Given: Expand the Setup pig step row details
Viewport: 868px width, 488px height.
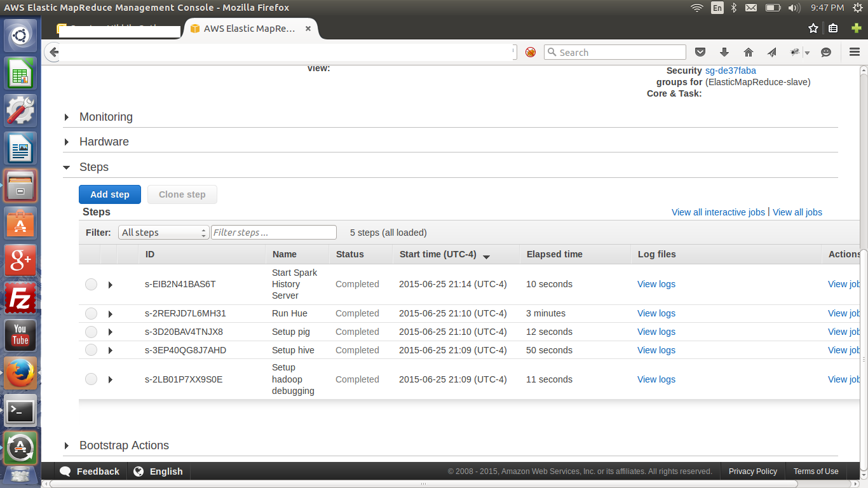Looking at the screenshot, I should [x=111, y=332].
